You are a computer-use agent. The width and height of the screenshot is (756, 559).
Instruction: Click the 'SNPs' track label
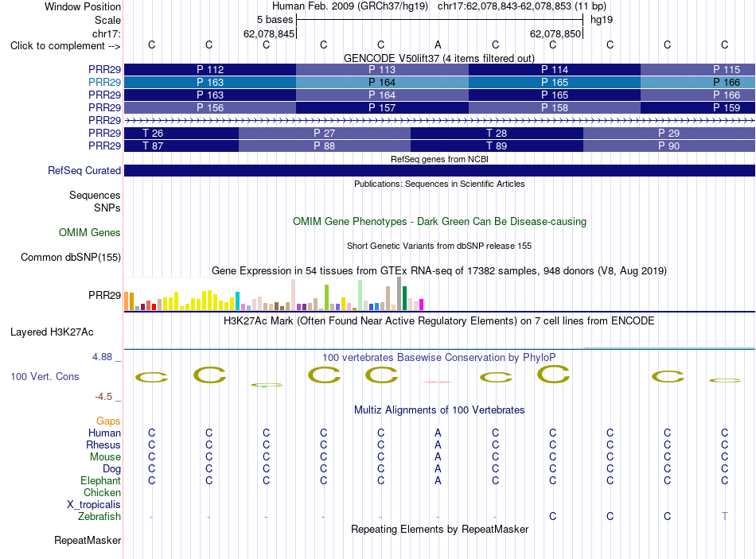[107, 208]
